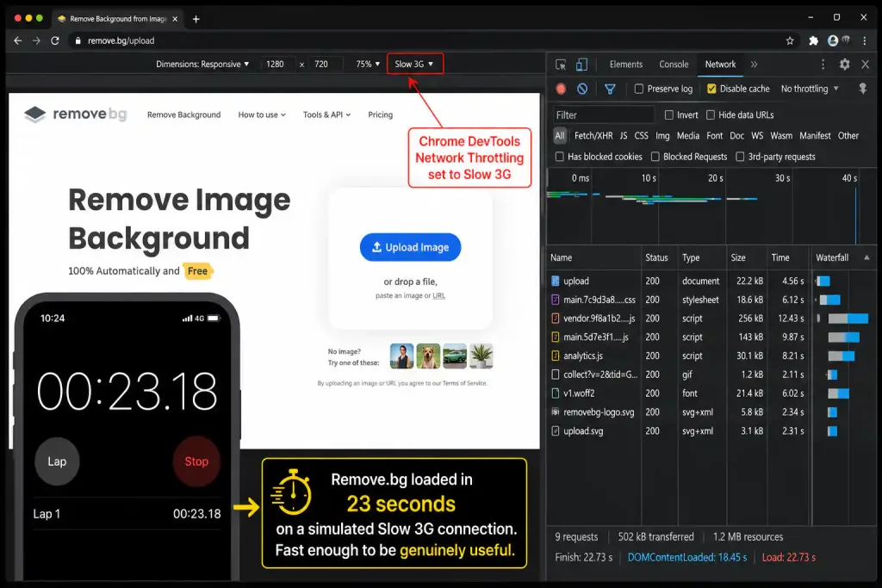The width and height of the screenshot is (882, 588).
Task: Click the width 1280 field
Action: click(276, 64)
